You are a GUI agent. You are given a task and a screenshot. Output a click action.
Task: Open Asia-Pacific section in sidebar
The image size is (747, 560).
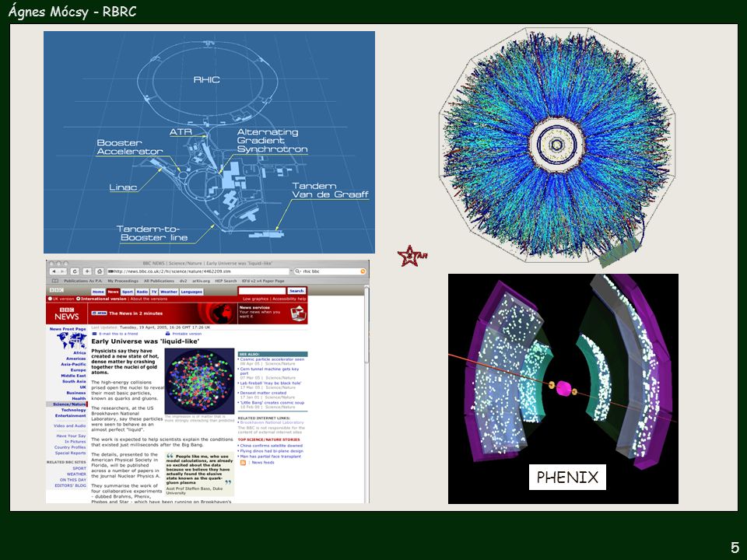[x=73, y=364]
